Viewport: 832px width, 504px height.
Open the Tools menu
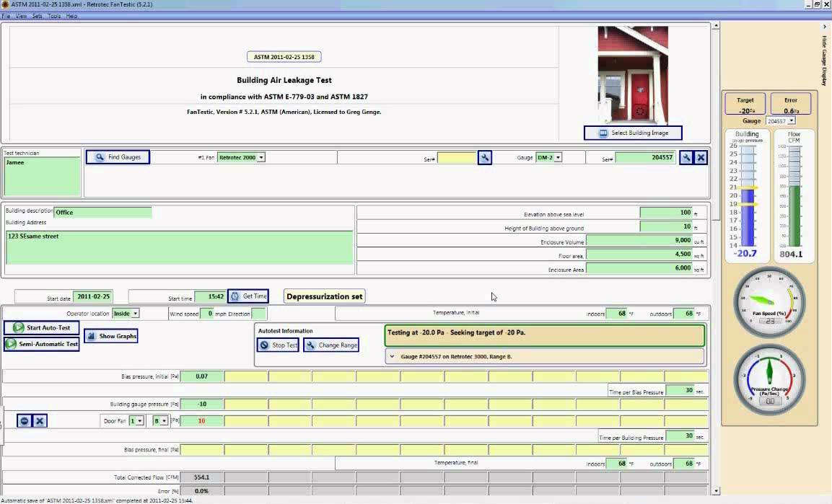[54, 16]
